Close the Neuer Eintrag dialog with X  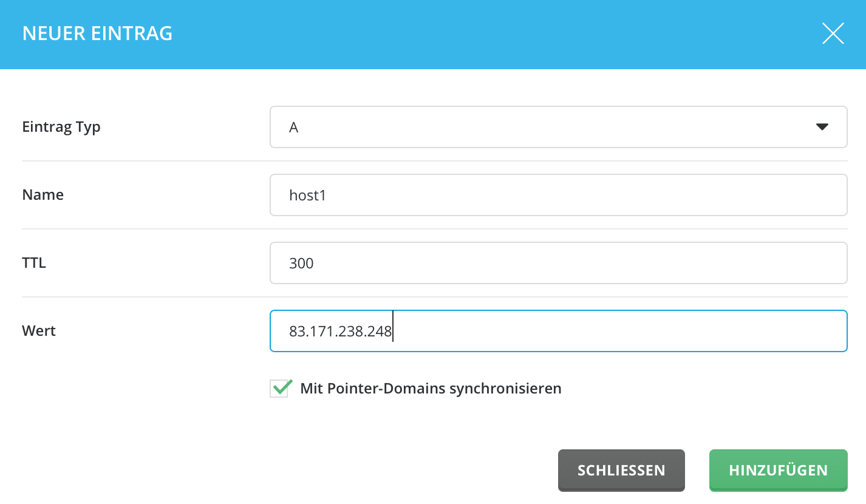(x=833, y=33)
